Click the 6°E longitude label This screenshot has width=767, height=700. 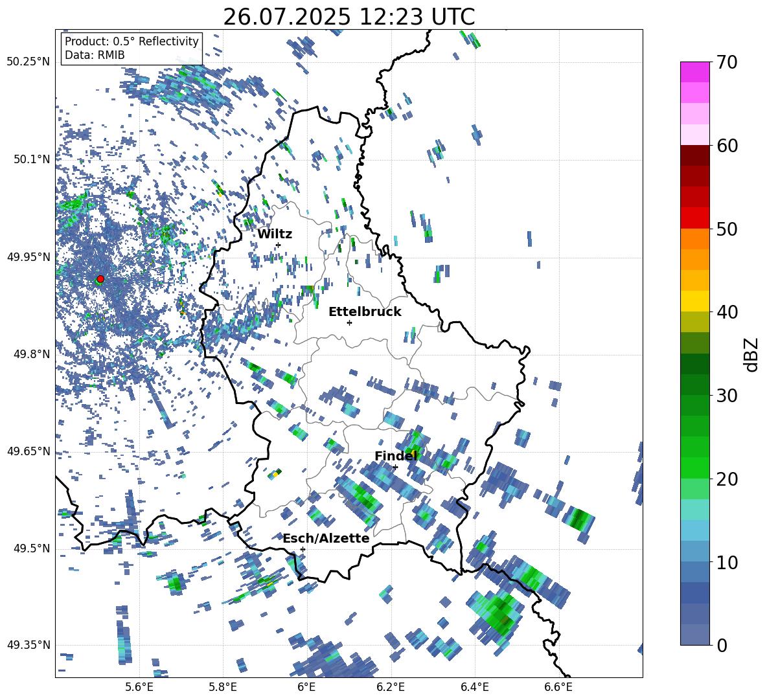pos(306,687)
